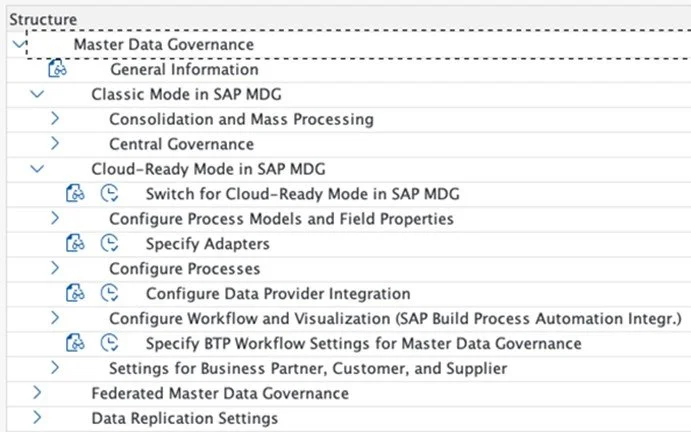
Task: Execute activity icon for Specify BTP Workflow Settings
Action: click(111, 344)
